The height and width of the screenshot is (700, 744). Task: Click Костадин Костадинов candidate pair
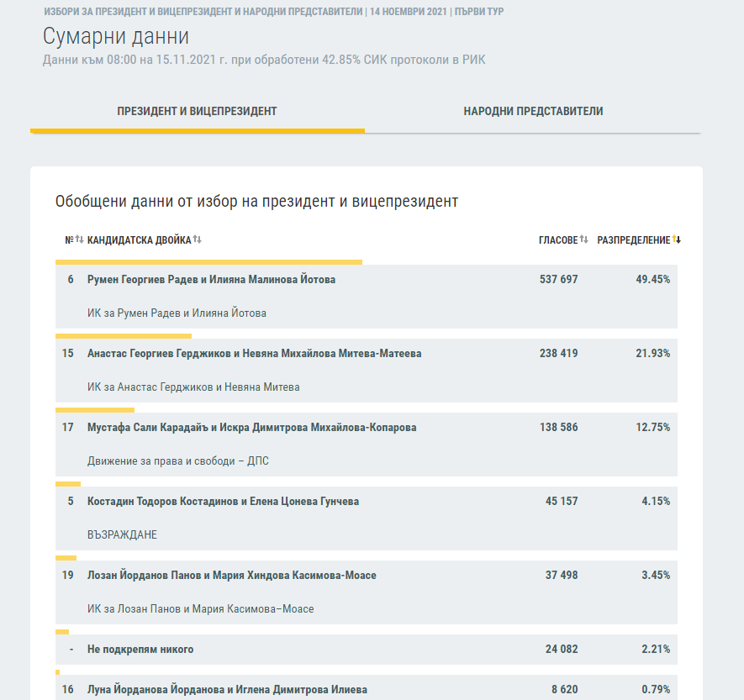pyautogui.click(x=223, y=502)
